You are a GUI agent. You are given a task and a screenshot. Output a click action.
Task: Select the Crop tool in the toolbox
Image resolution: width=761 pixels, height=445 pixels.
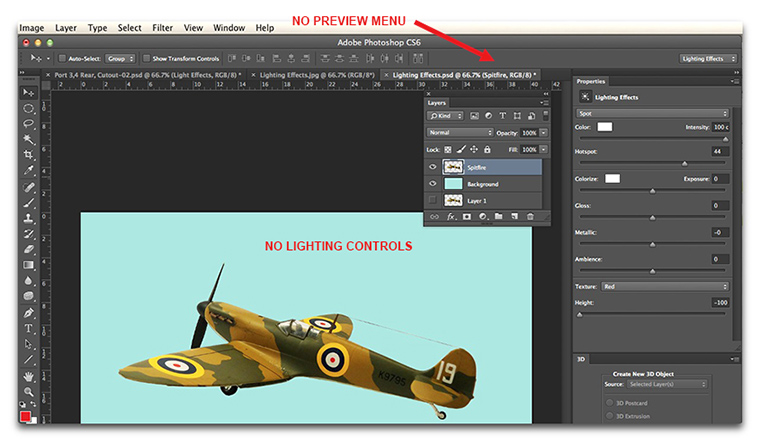(29, 155)
